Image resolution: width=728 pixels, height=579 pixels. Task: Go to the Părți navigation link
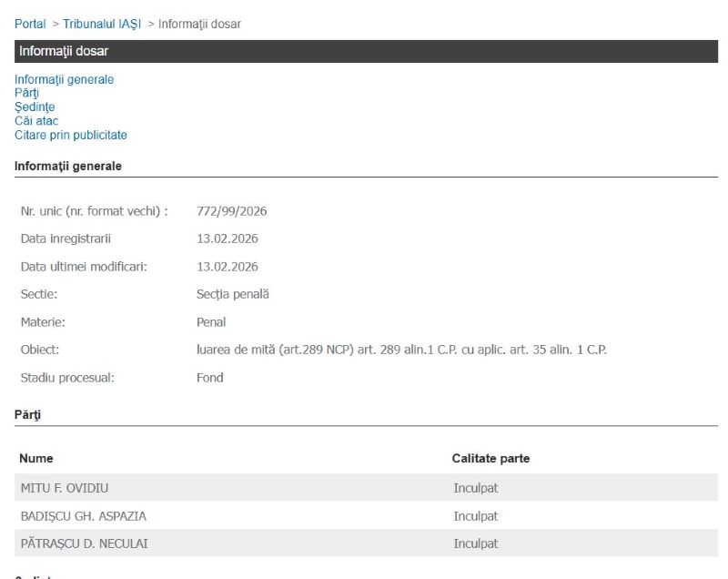point(26,93)
